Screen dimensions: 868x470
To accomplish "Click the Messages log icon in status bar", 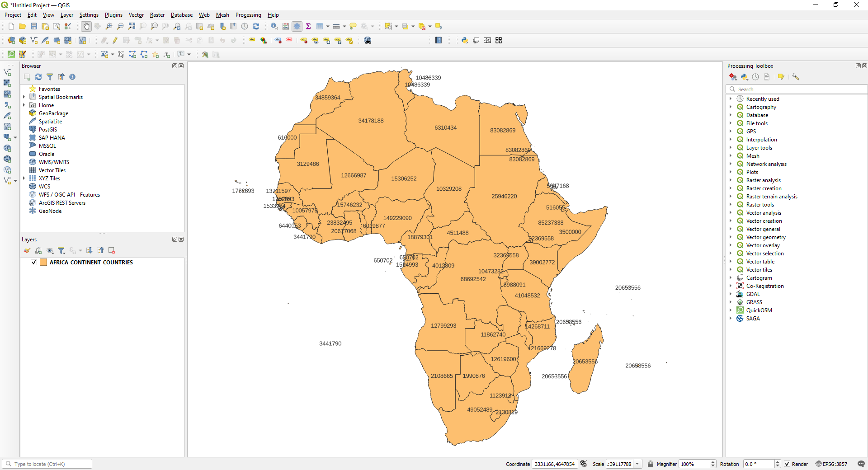I will click(x=861, y=464).
